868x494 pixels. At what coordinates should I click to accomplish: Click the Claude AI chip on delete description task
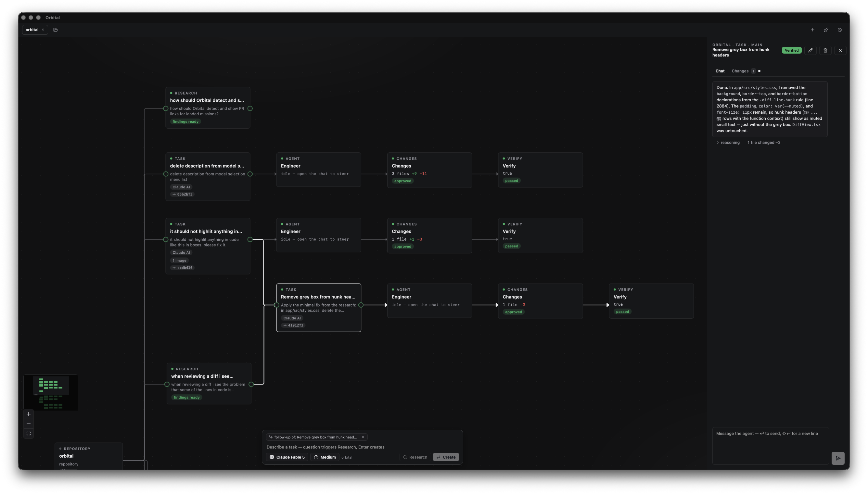click(181, 187)
